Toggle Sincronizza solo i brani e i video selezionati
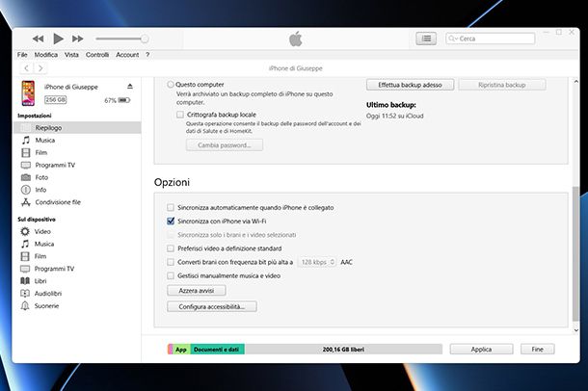 coord(171,235)
